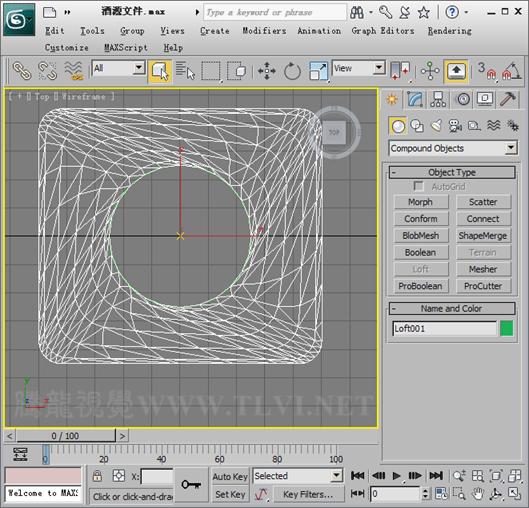Click the Play Animation button

pyautogui.click(x=397, y=476)
